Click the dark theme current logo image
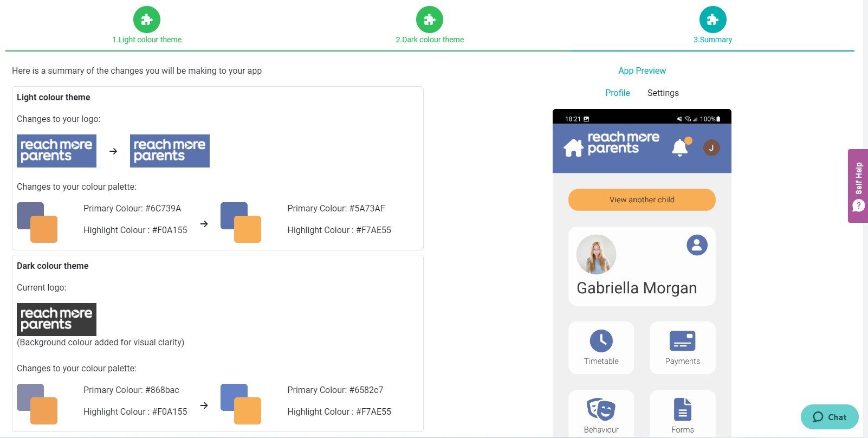The image size is (868, 438). pyautogui.click(x=56, y=319)
